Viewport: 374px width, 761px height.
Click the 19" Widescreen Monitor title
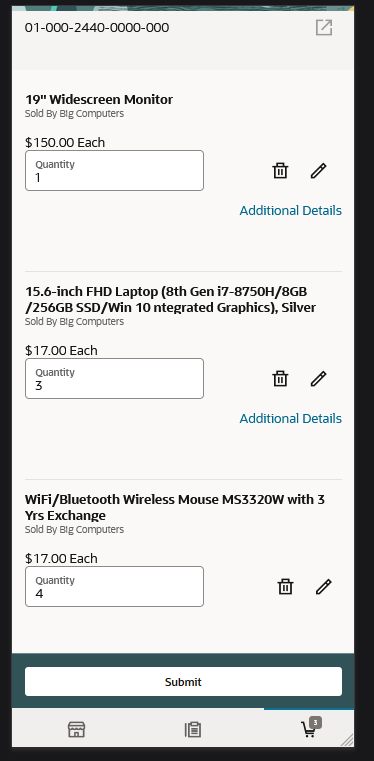point(99,99)
